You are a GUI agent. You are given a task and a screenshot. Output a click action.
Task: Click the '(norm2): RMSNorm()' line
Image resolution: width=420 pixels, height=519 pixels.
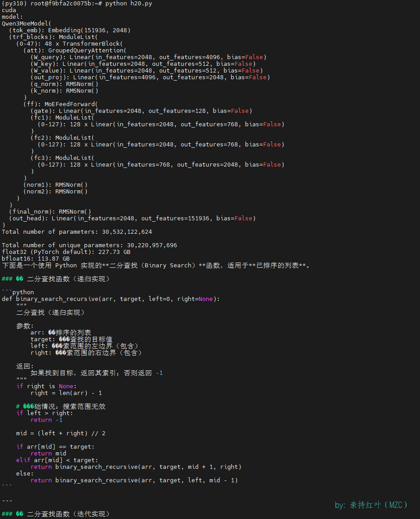coord(55,192)
